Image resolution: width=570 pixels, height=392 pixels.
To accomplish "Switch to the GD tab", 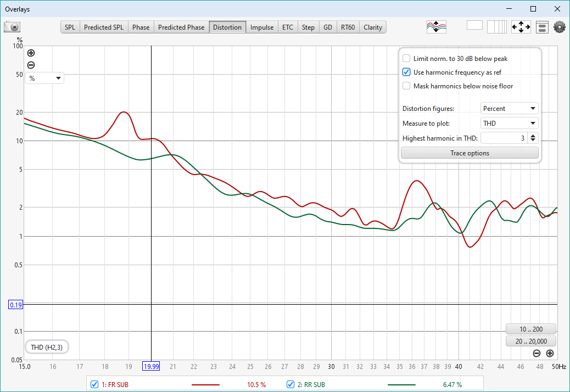I will (x=327, y=27).
